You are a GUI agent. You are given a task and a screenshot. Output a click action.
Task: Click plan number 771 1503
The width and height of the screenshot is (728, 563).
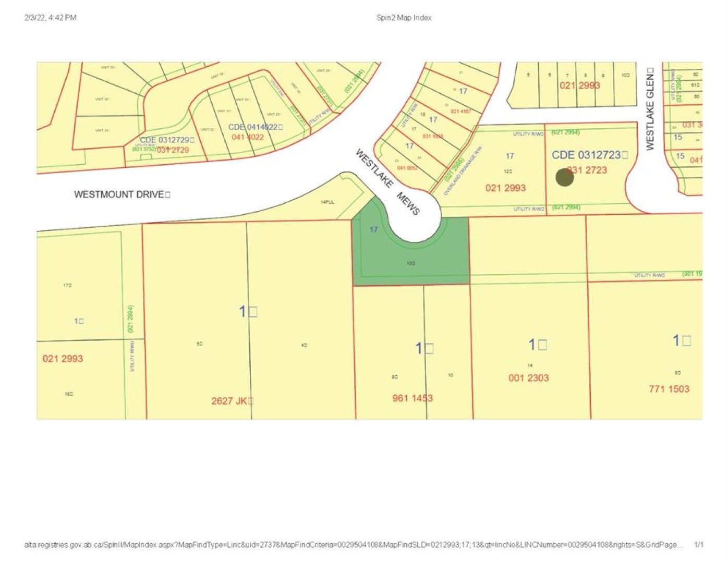coord(669,389)
